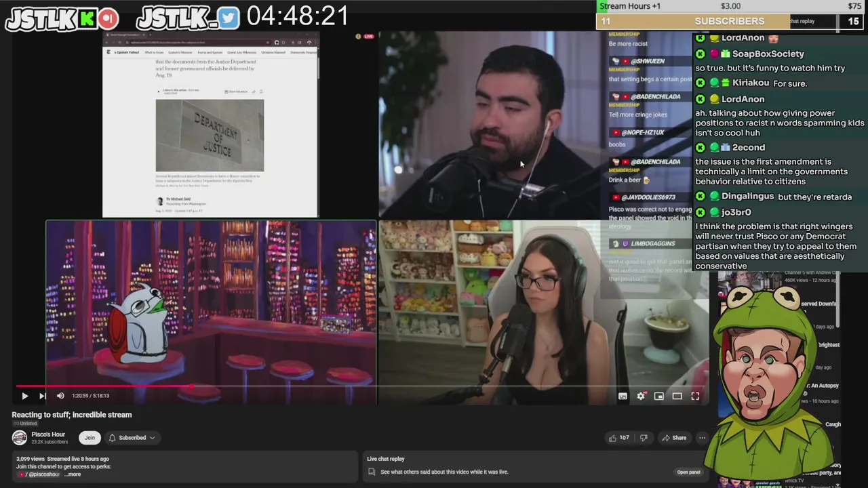Click the Unlisted badge under title

coord(25,424)
